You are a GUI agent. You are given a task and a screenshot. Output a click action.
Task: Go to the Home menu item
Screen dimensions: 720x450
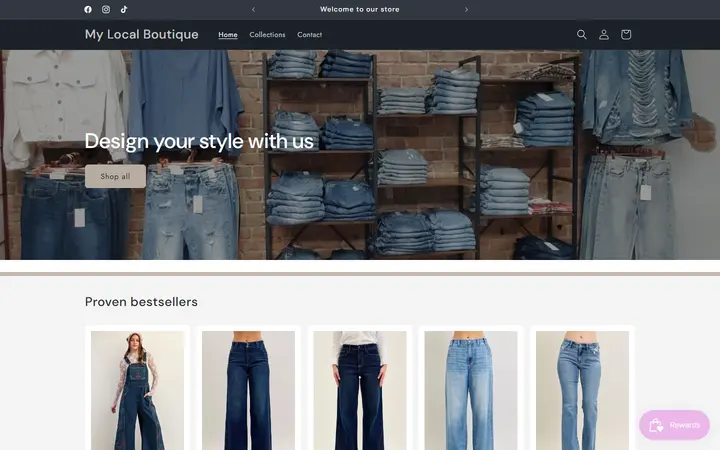coord(228,34)
